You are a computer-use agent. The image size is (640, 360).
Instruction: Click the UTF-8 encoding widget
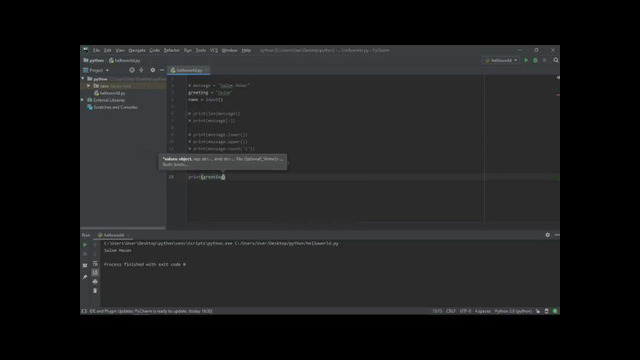click(465, 311)
